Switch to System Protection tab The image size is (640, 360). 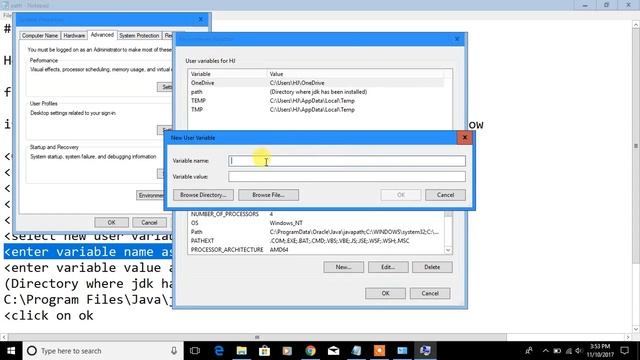139,36
